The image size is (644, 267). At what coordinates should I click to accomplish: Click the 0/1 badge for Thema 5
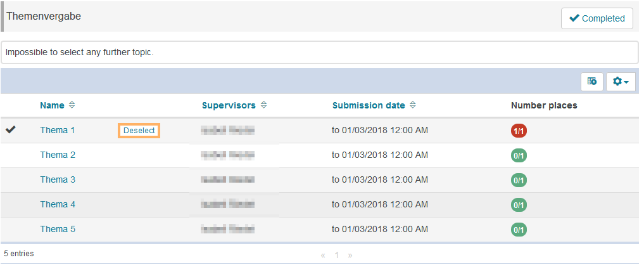click(x=519, y=230)
